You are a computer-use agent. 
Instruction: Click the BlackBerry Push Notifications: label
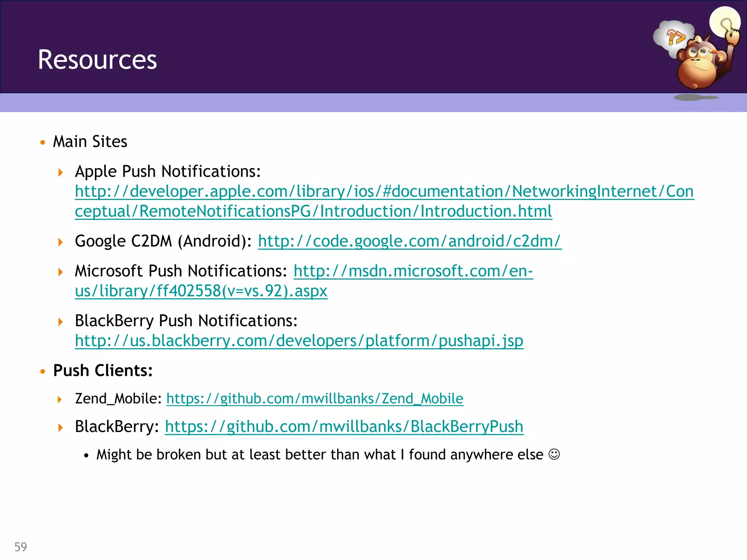(x=186, y=321)
